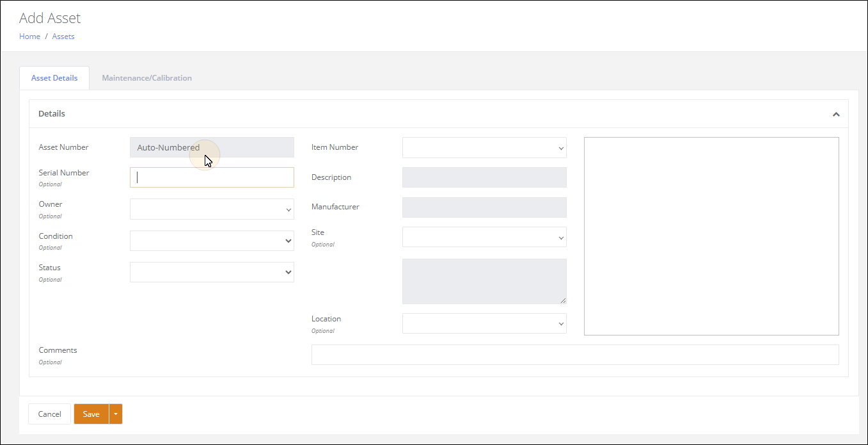Click the Details section header title
868x445 pixels.
point(52,114)
